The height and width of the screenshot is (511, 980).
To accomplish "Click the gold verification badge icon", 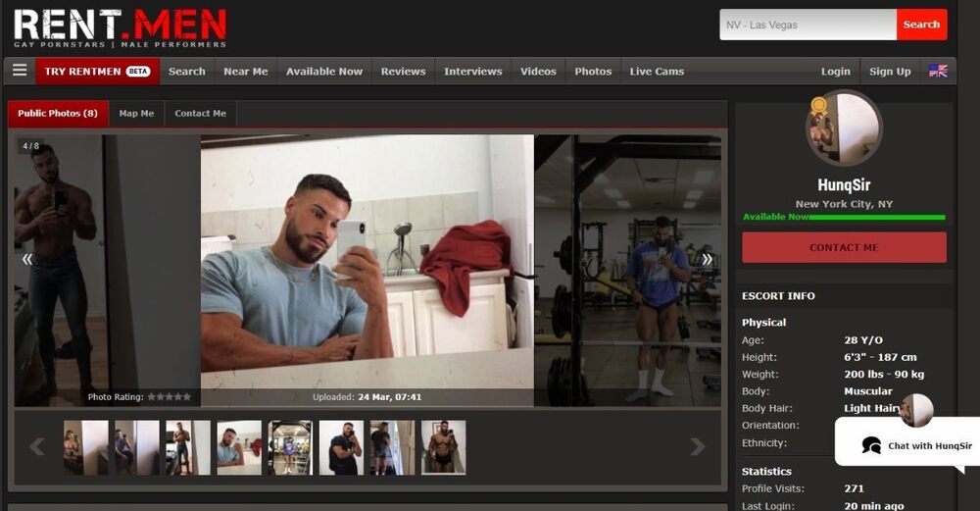I will point(818,105).
